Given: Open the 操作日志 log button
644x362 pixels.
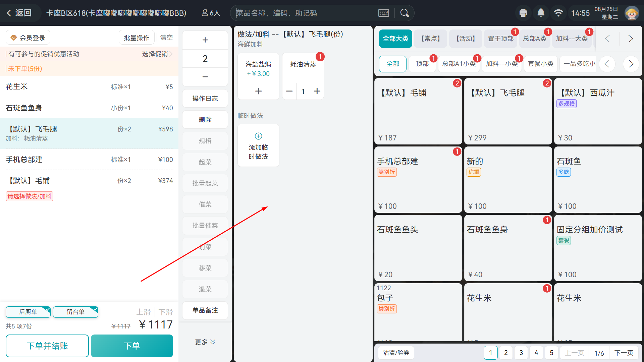Looking at the screenshot, I should click(x=205, y=98).
